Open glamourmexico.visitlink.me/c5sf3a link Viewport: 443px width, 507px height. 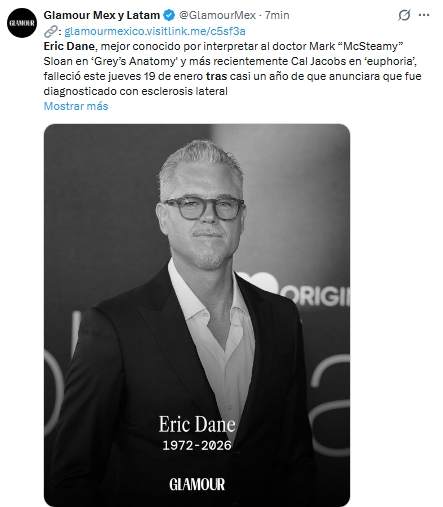point(155,31)
